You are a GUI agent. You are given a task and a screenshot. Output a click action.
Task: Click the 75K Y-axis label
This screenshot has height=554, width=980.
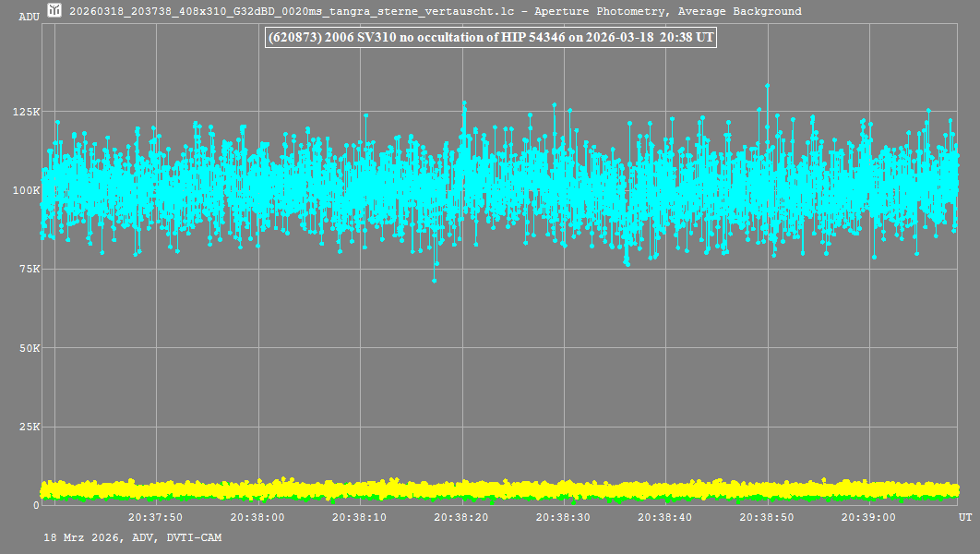(29, 270)
